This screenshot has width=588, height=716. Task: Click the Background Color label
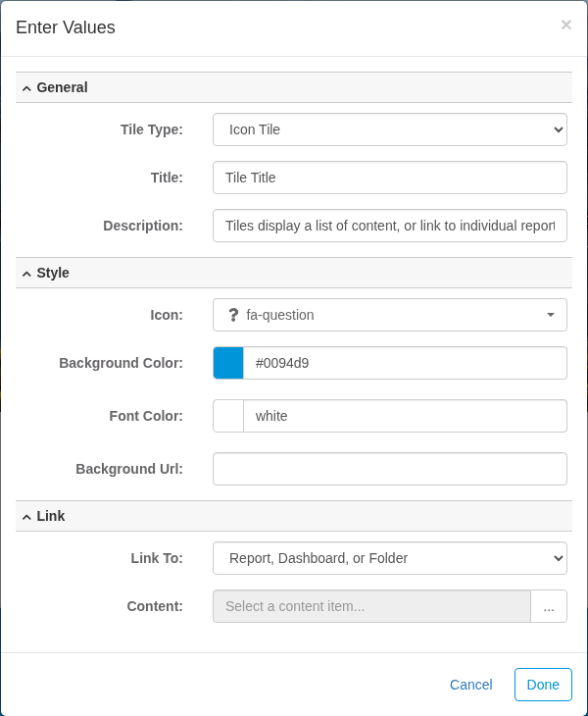coord(121,363)
